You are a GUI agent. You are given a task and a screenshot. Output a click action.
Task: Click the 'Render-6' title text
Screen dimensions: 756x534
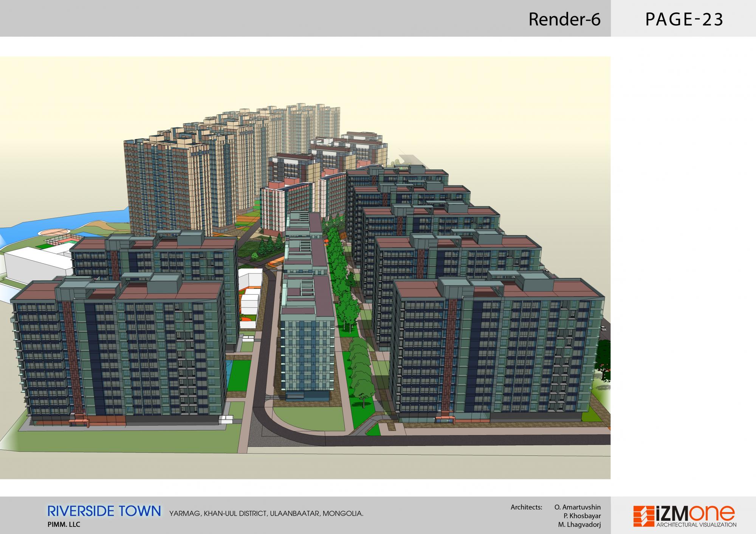click(x=564, y=19)
